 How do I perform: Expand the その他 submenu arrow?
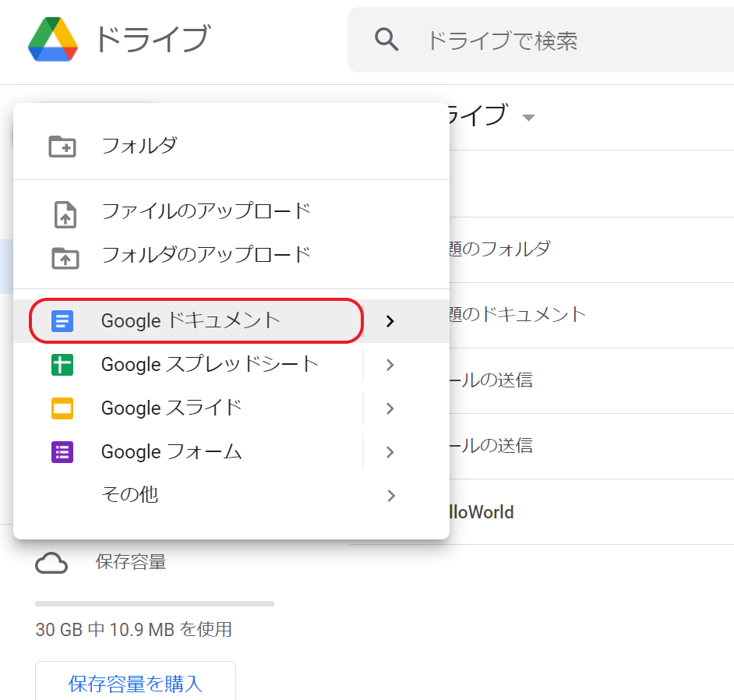coord(390,496)
